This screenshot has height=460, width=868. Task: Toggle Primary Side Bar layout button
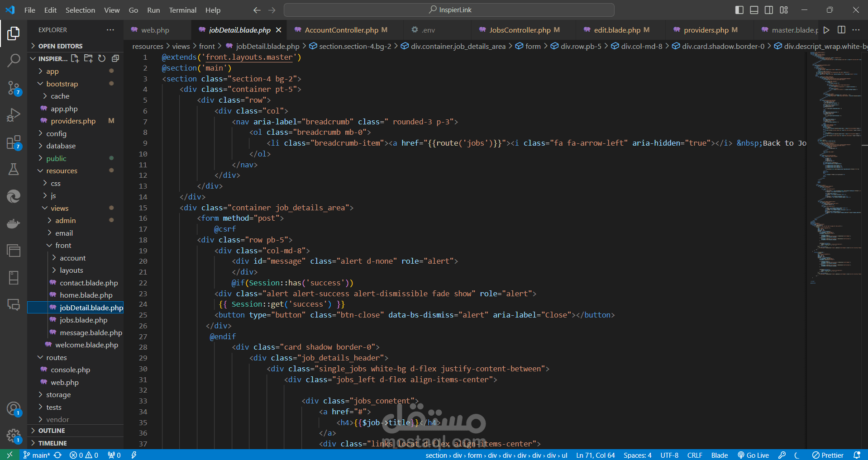(x=739, y=10)
